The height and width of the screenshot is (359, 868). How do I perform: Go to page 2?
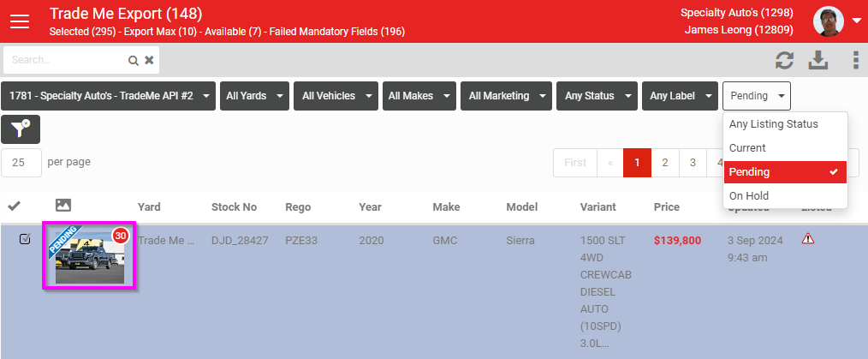point(665,163)
